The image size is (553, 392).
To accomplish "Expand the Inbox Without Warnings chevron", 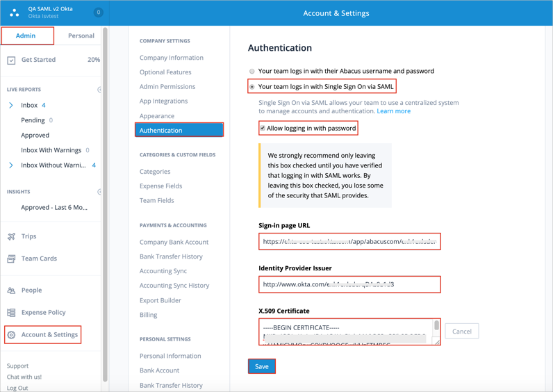I will pyautogui.click(x=11, y=165).
